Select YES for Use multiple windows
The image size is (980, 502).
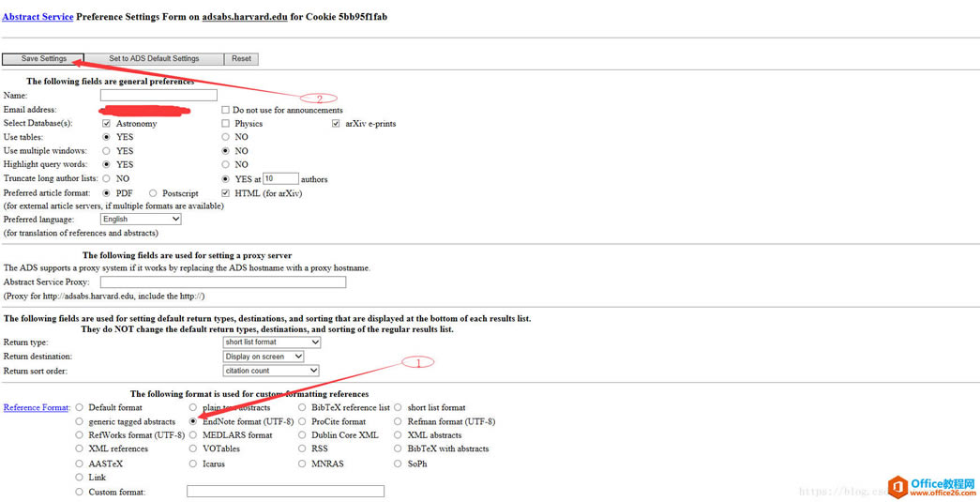106,151
